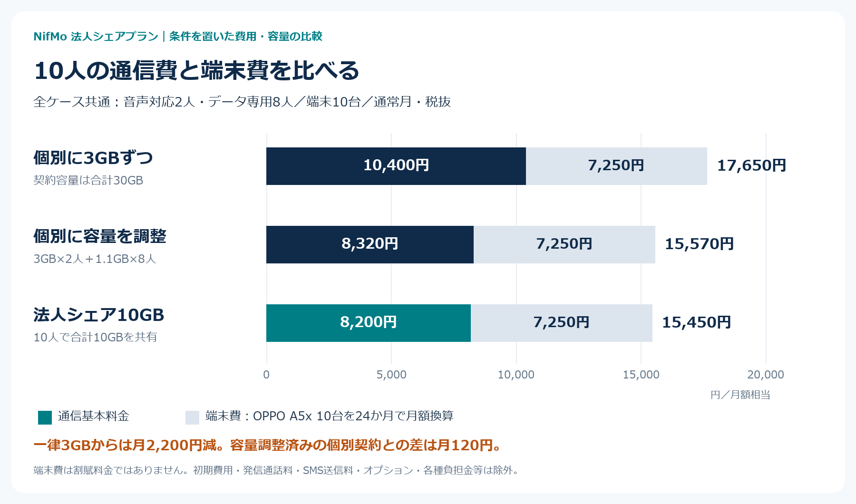Select the 個別に容量を調整 row heading
Viewport: 856px width, 504px height.
[100, 236]
